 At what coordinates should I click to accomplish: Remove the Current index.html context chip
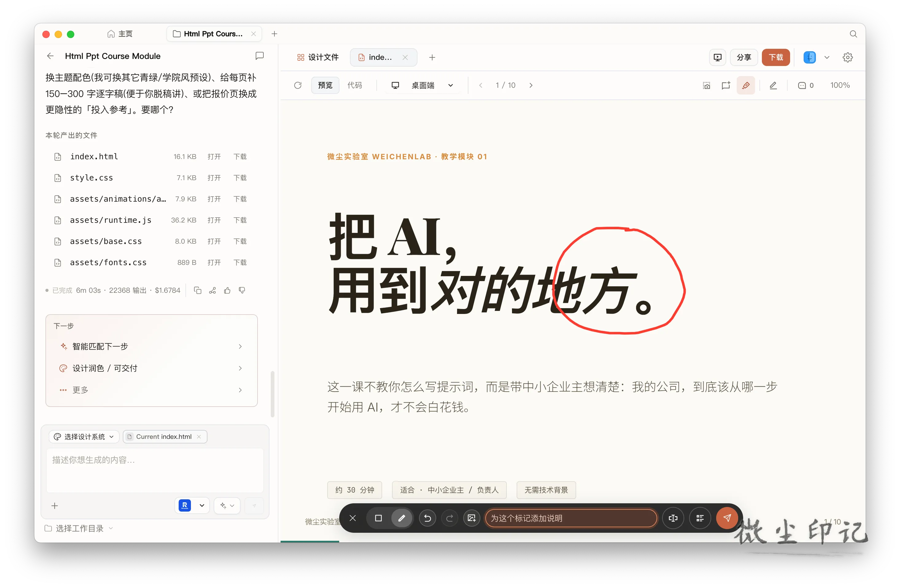(199, 437)
